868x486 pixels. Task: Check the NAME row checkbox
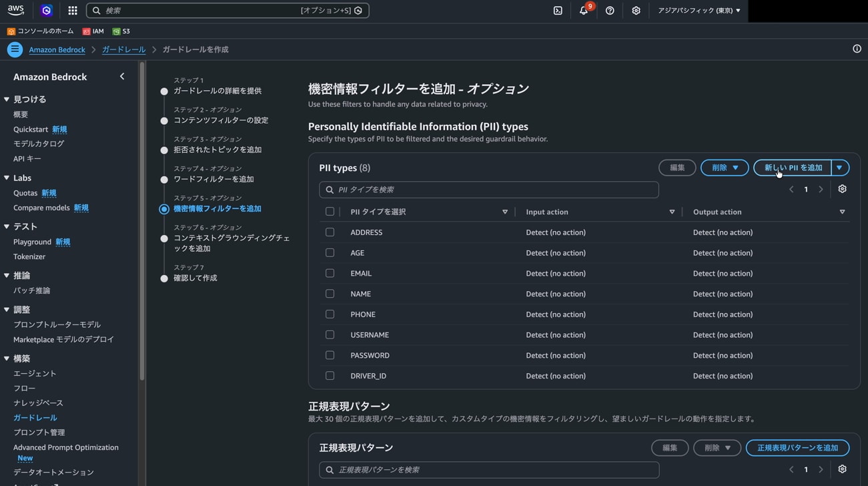coord(330,294)
